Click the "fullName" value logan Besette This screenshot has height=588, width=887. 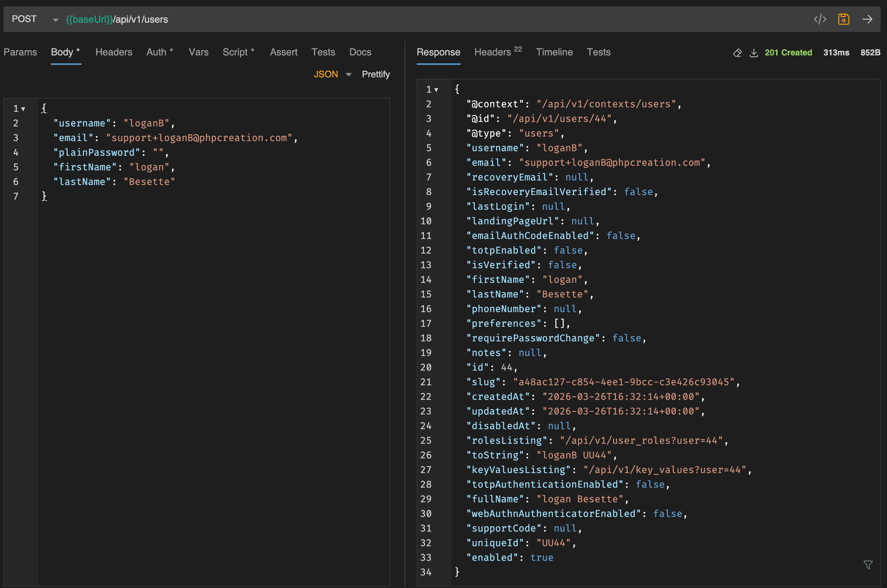(x=580, y=499)
